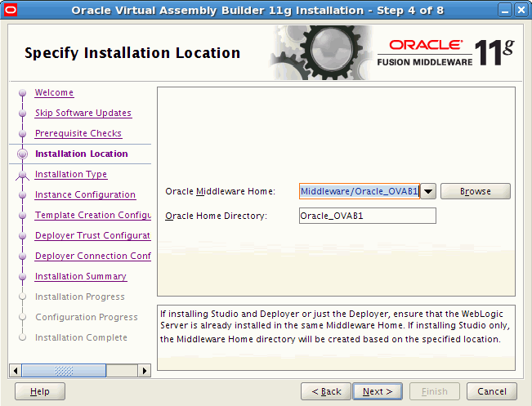The height and width of the screenshot is (406, 532).
Task: Click the Instance Configuration step bullet
Action: coord(22,194)
